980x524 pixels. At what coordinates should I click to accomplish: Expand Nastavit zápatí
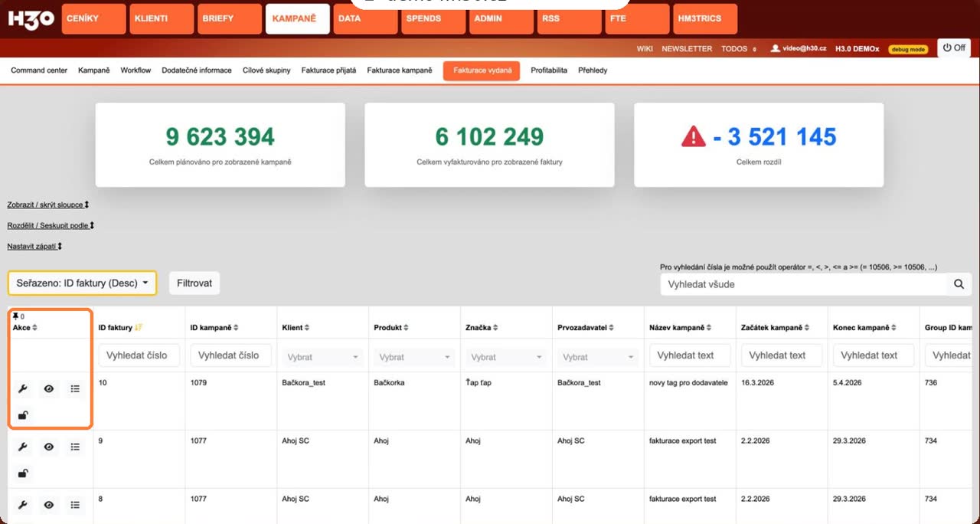tap(34, 247)
